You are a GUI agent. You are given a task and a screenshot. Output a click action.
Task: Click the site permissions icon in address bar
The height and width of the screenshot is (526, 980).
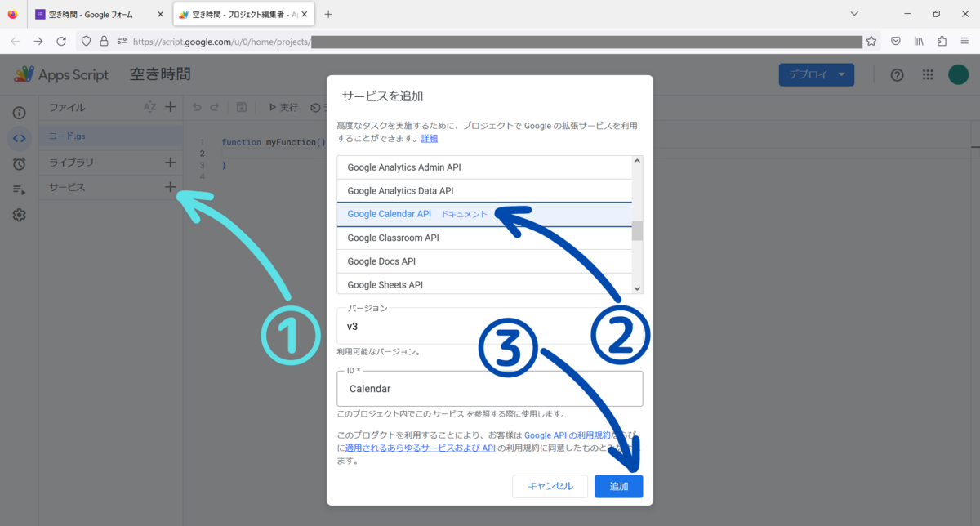122,41
